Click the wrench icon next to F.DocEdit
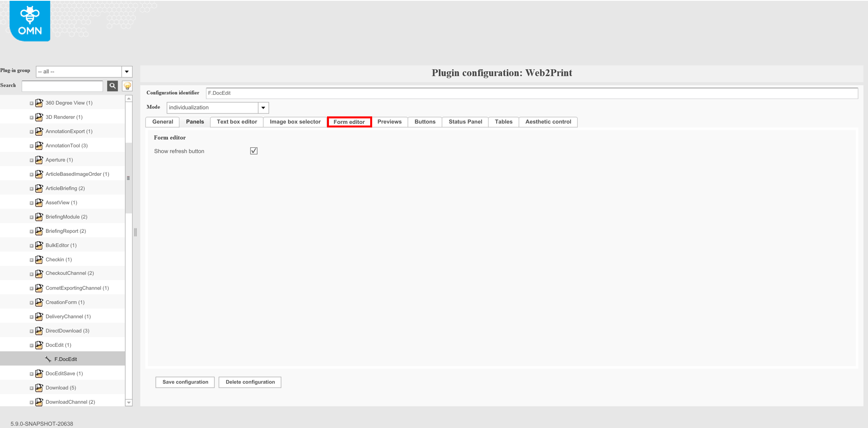Image resolution: width=868 pixels, height=428 pixels. coord(48,359)
